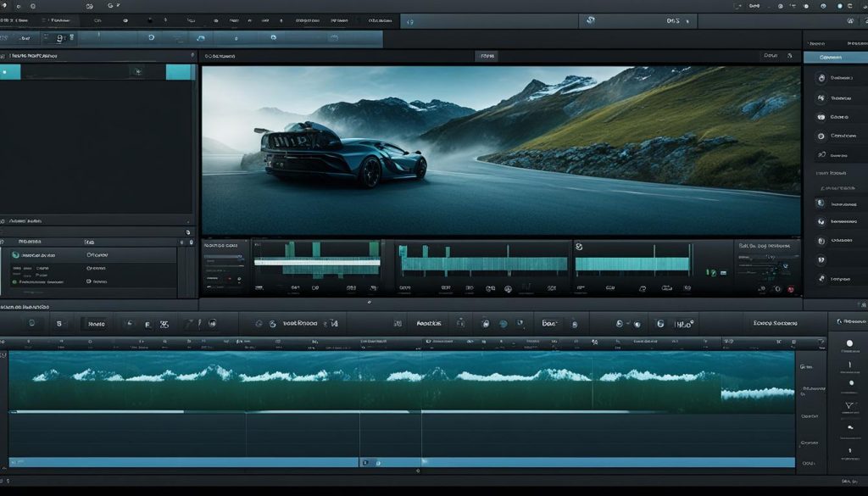Image resolution: width=868 pixels, height=496 pixels.
Task: Click the long label at right end of timeline toolbar
Action: coord(775,323)
